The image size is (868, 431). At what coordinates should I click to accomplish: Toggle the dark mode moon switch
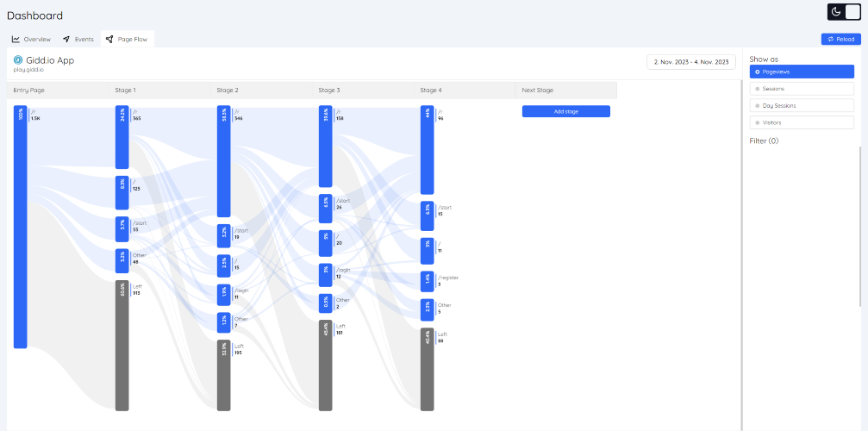[844, 12]
